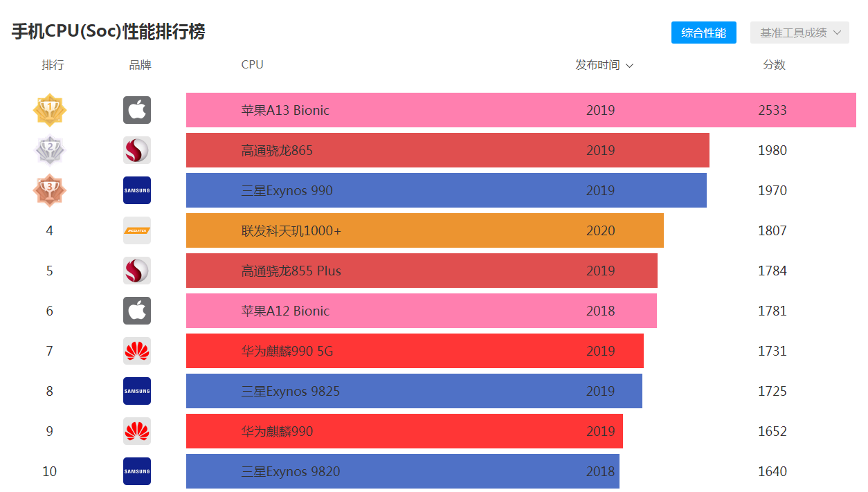Click Samsung logo beside 三星Exynos 9820
This screenshot has width=868, height=492.
click(137, 471)
